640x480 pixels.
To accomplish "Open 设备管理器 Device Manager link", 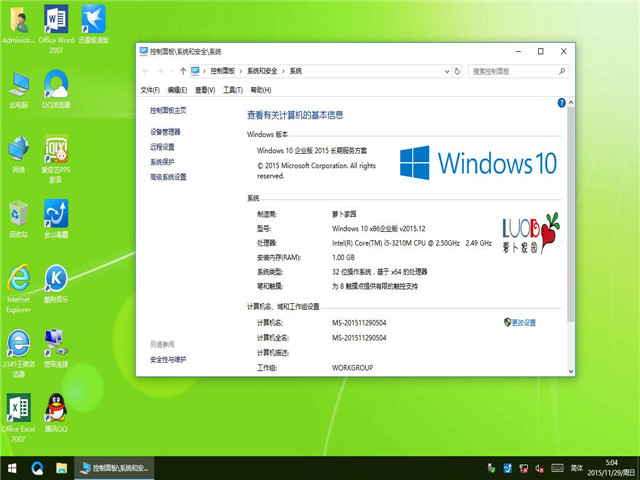I will click(x=165, y=132).
